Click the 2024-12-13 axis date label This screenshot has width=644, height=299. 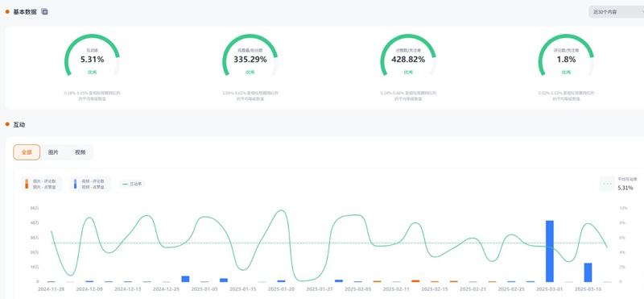tap(128, 289)
